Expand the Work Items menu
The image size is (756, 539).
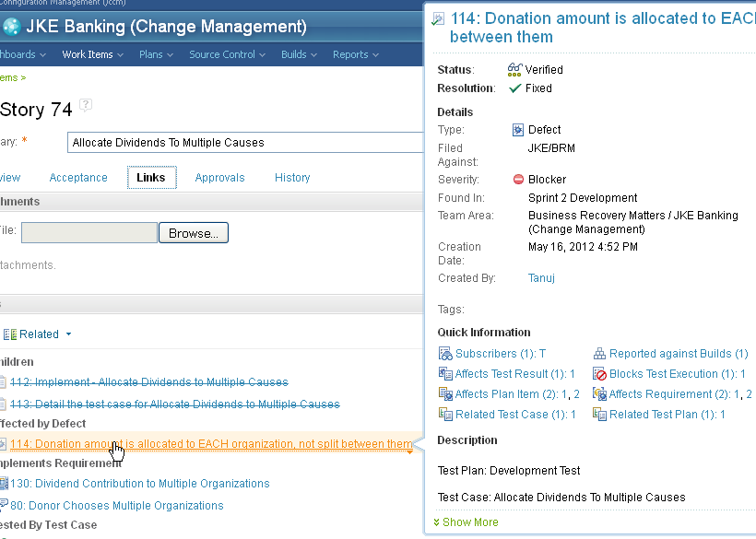(92, 54)
